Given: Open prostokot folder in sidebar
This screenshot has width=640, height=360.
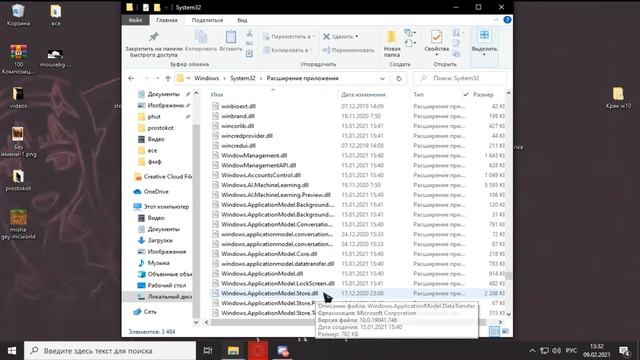Looking at the screenshot, I should tap(160, 128).
